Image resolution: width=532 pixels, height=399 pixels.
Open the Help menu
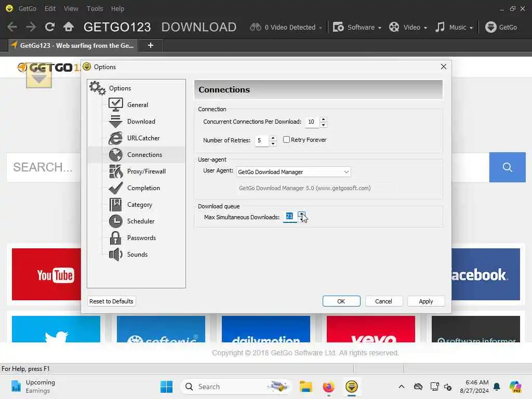tap(117, 8)
